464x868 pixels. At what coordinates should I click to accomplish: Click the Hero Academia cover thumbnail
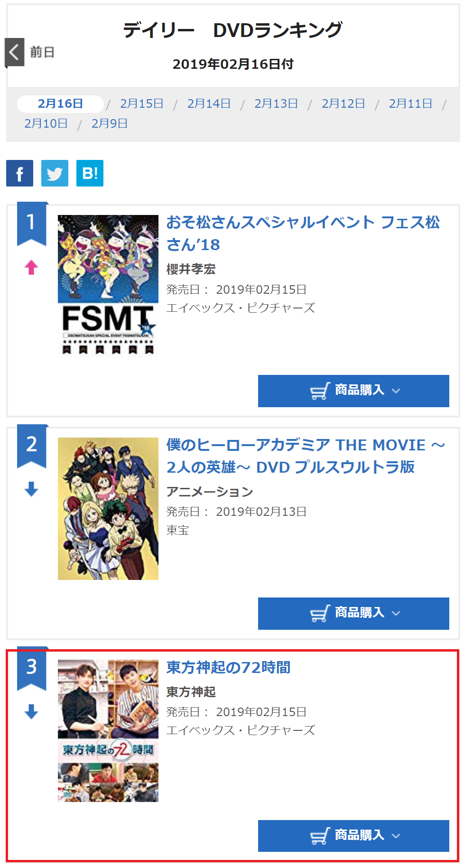coord(108,508)
